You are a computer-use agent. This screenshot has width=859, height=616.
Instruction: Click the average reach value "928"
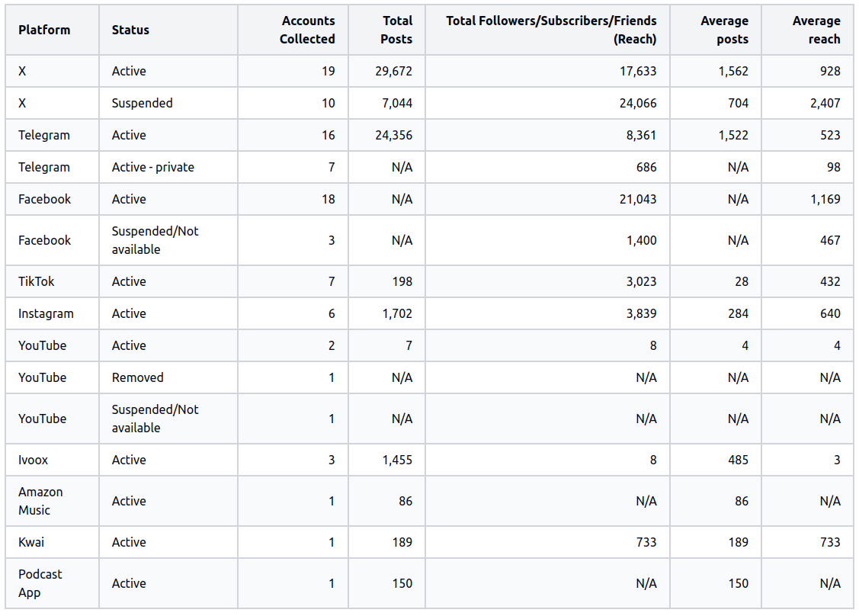[831, 71]
